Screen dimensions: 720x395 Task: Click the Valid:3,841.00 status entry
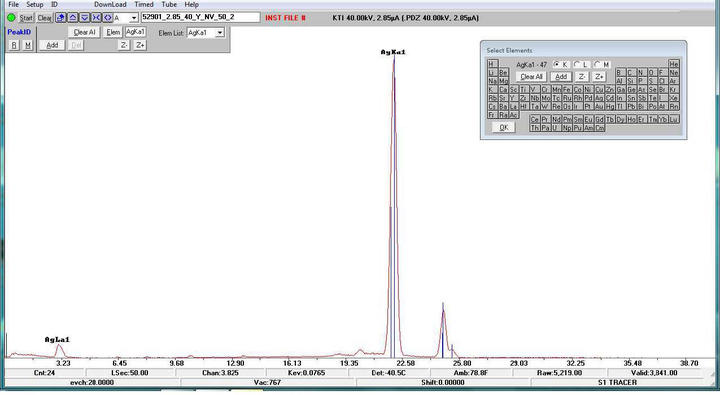(x=654, y=373)
